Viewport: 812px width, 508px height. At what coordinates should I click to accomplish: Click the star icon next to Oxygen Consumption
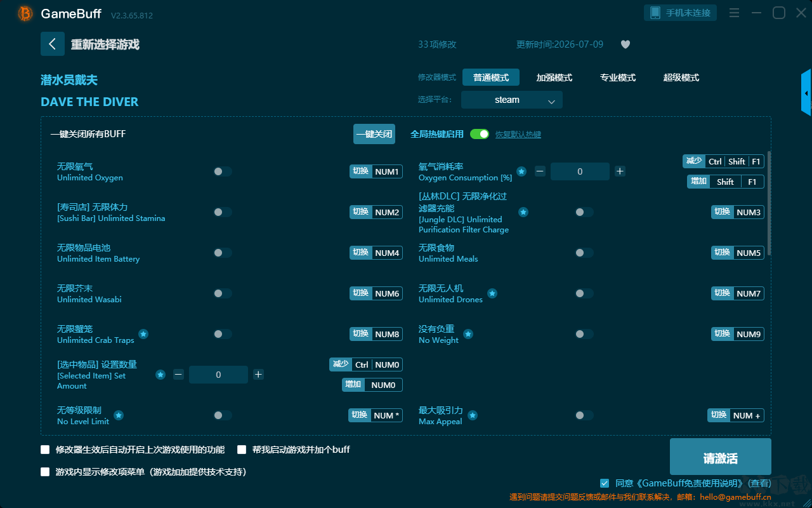click(521, 171)
